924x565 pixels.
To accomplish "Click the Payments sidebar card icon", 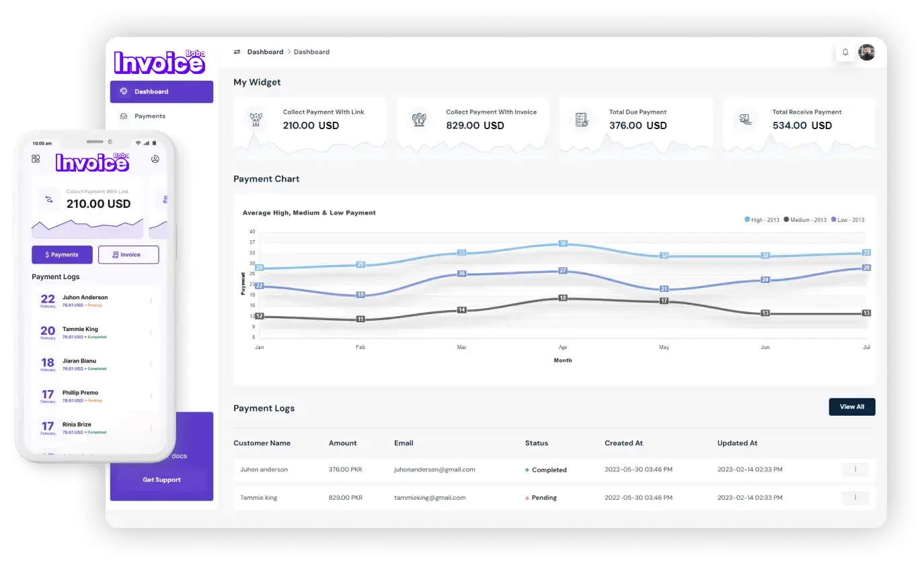I will pos(124,116).
